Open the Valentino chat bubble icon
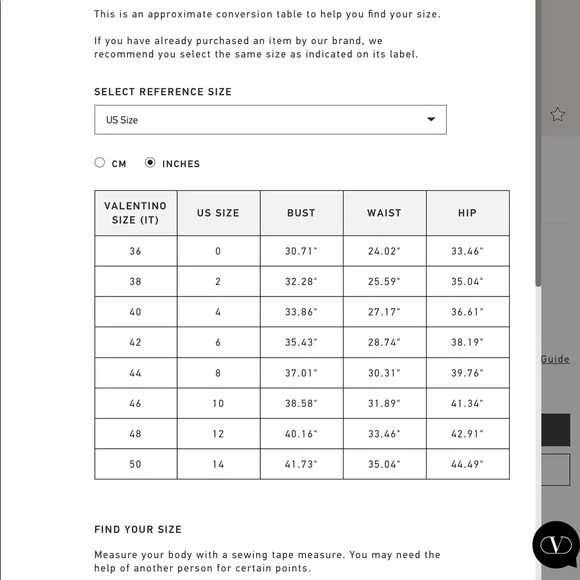This screenshot has height=580, width=580. 556,545
